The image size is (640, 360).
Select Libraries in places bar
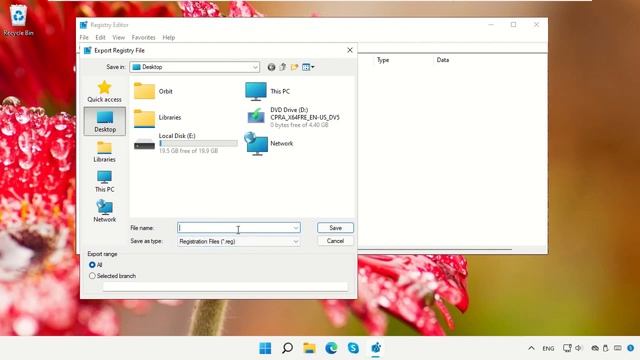[x=104, y=151]
